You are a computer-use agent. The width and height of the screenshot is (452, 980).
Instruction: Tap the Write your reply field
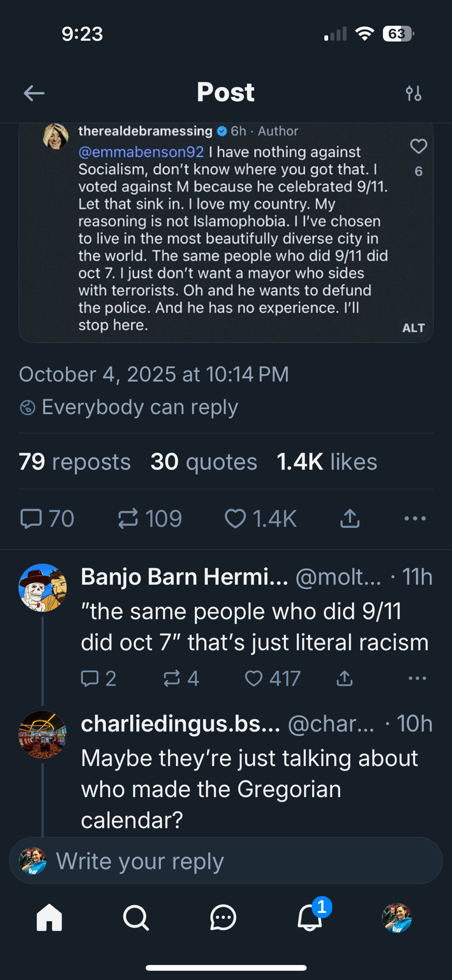pyautogui.click(x=226, y=861)
